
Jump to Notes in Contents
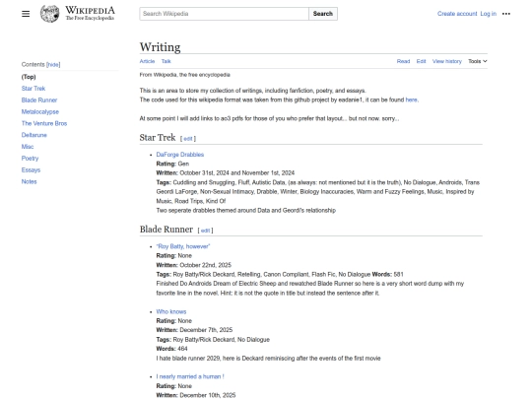pyautogui.click(x=29, y=181)
